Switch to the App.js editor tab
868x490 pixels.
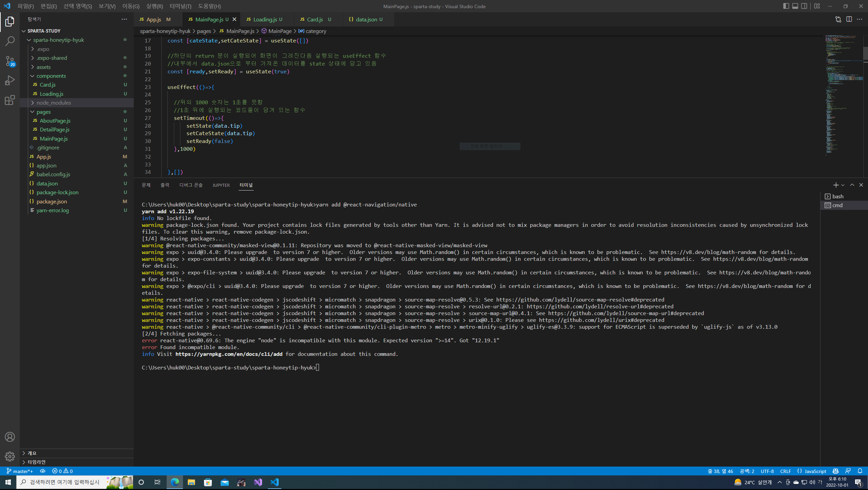pyautogui.click(x=158, y=19)
